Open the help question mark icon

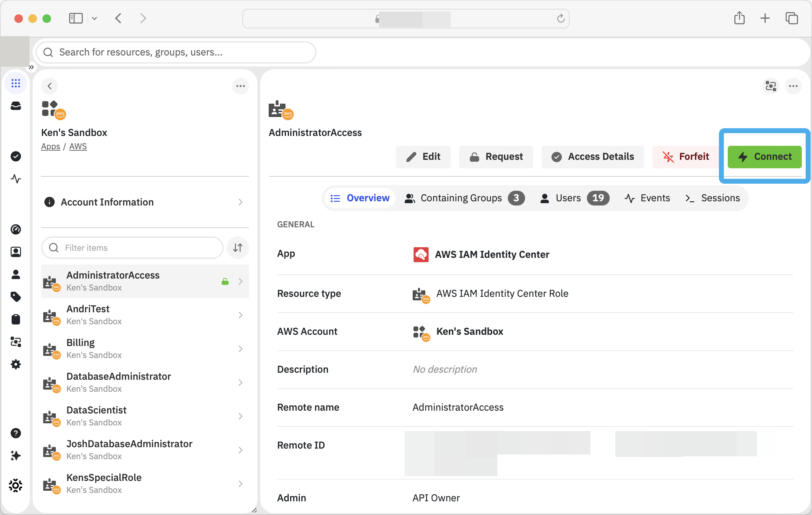pyautogui.click(x=16, y=433)
